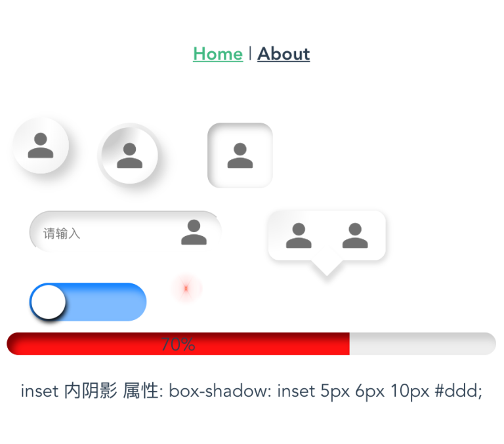Click the raised circular user avatar icon
Screen dimensions: 504x444
point(41,146)
